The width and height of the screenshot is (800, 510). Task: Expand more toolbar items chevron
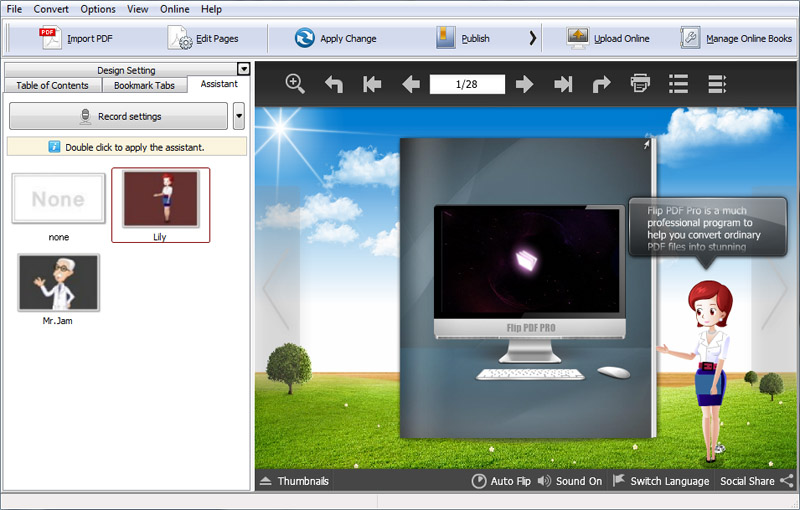pos(533,39)
